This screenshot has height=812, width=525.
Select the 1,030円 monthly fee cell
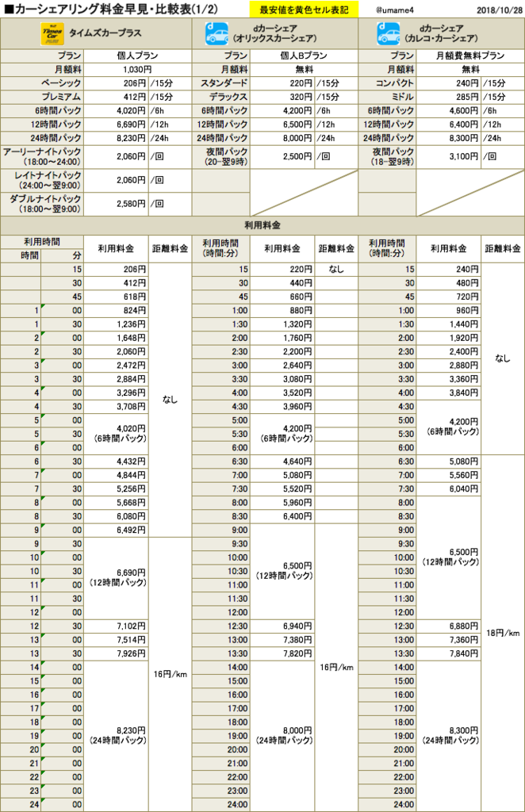tap(138, 70)
